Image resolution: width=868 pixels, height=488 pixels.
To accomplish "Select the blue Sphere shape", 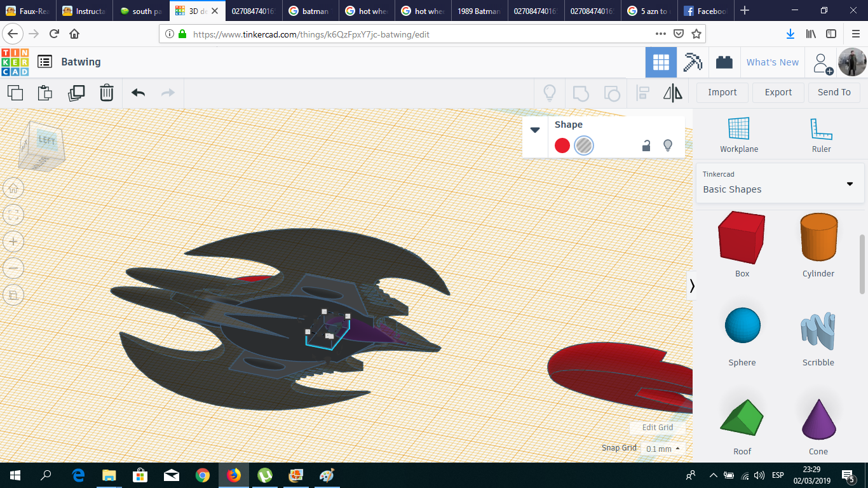I will (x=742, y=326).
